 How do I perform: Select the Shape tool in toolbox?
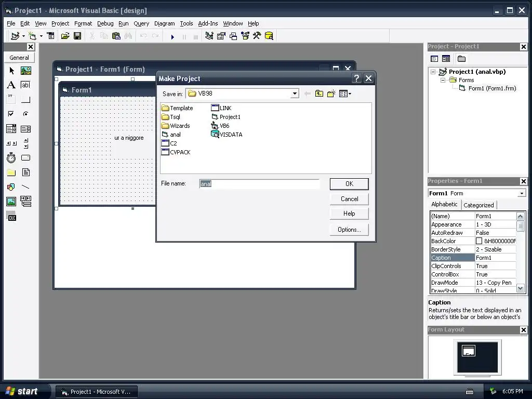pos(11,187)
